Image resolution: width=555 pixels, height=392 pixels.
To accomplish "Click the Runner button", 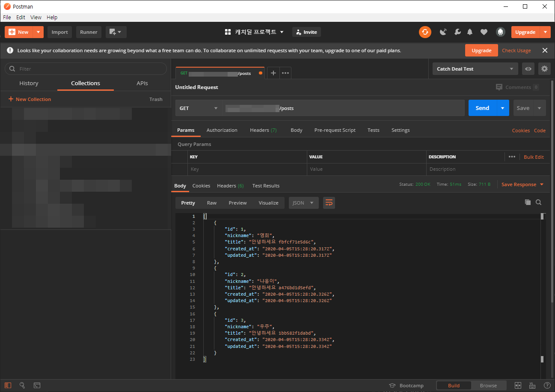I will (x=89, y=32).
